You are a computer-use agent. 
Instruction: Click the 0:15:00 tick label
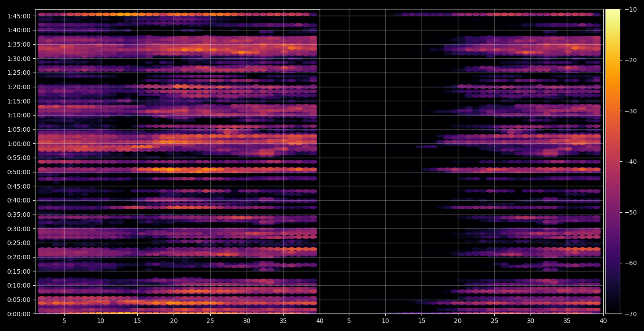point(19,271)
